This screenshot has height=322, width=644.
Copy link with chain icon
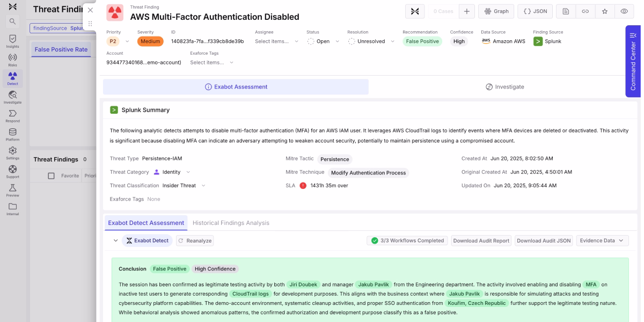585,11
